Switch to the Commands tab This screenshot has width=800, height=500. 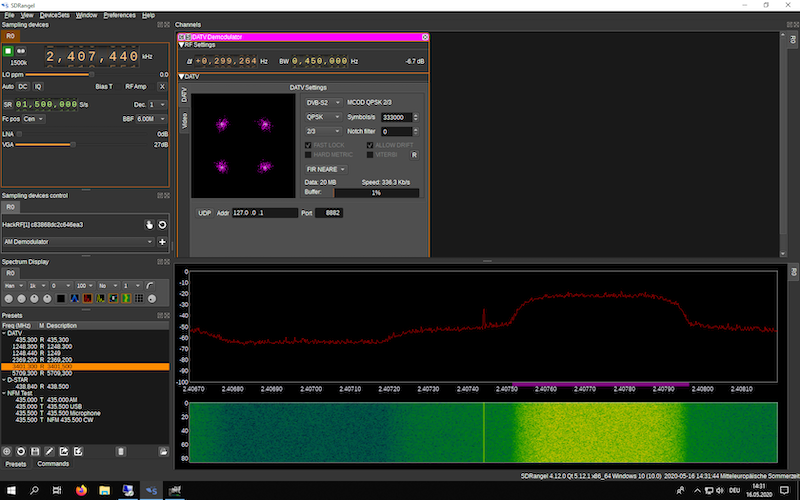coord(52,464)
